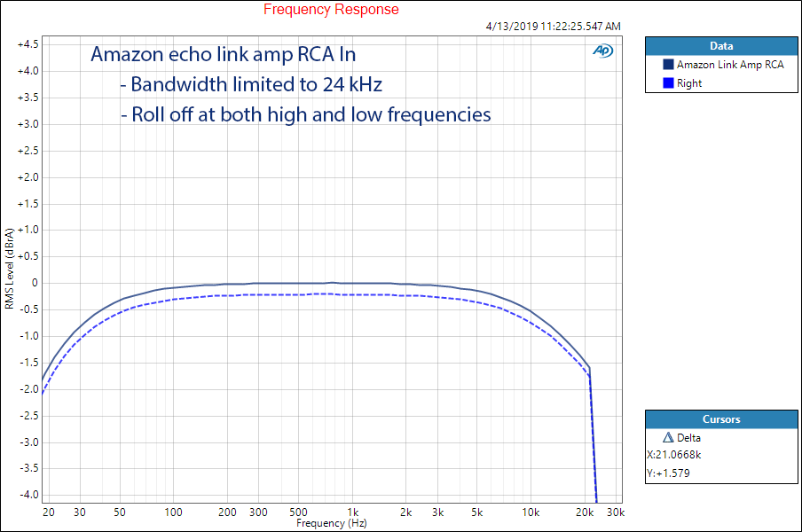Click the 'Amazon echo link amp RCA In' annotation
The image size is (802, 532).
pos(223,54)
